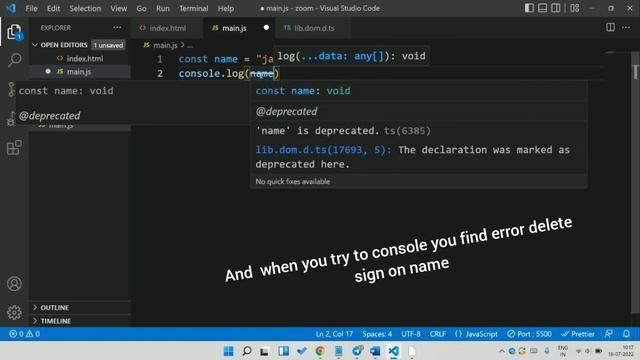Viewport: 640px width, 360px height.
Task: Click Port : 5500 Live Server status
Action: (529, 334)
